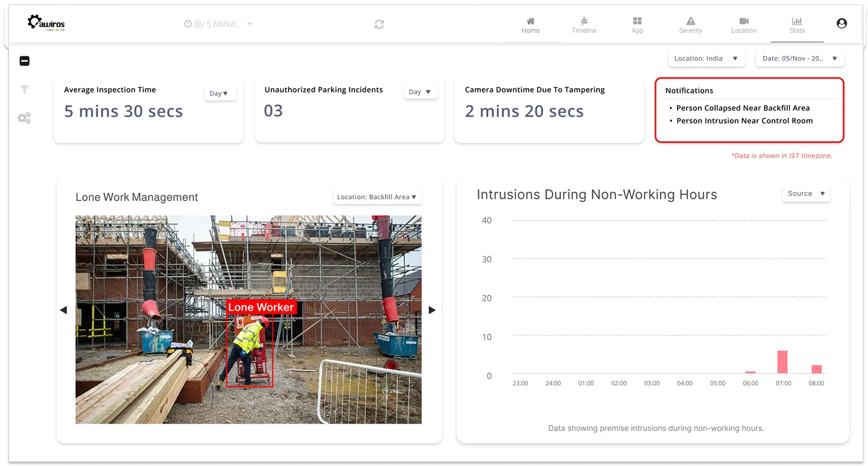Open the Severity tab
Screen dimensions: 868x466
tap(690, 26)
